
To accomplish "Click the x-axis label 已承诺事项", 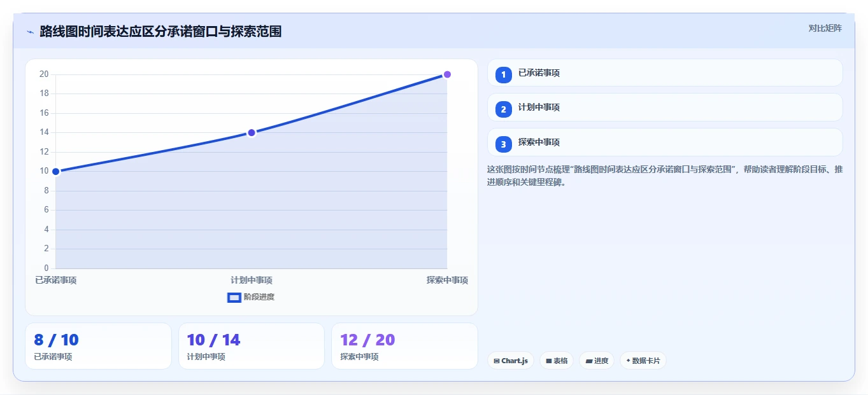I will 56,280.
